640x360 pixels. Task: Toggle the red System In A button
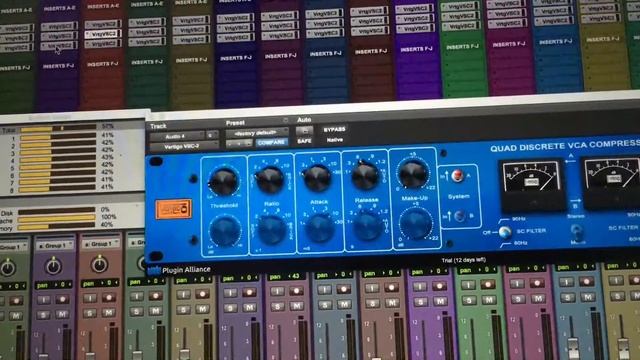coord(458,176)
